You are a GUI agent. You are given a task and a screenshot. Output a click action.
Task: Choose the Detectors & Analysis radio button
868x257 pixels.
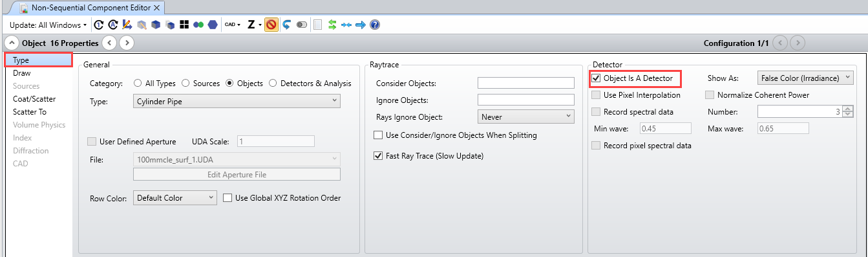coord(273,83)
